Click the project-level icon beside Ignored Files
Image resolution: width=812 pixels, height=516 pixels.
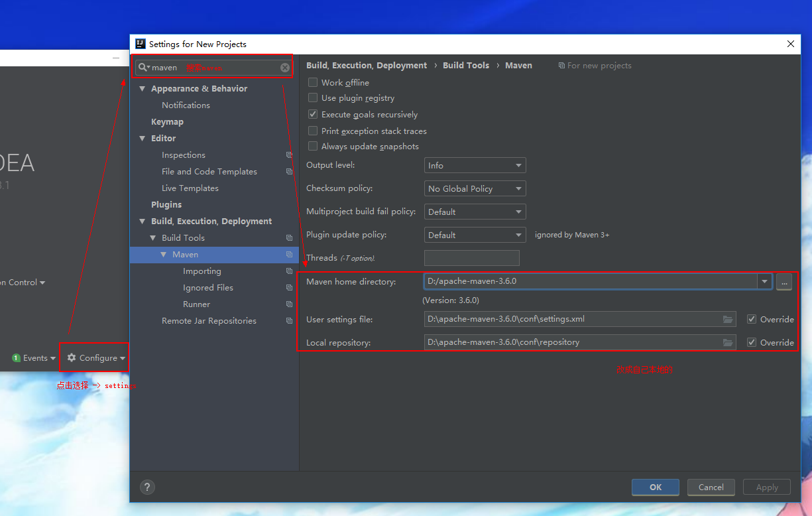pyautogui.click(x=289, y=288)
